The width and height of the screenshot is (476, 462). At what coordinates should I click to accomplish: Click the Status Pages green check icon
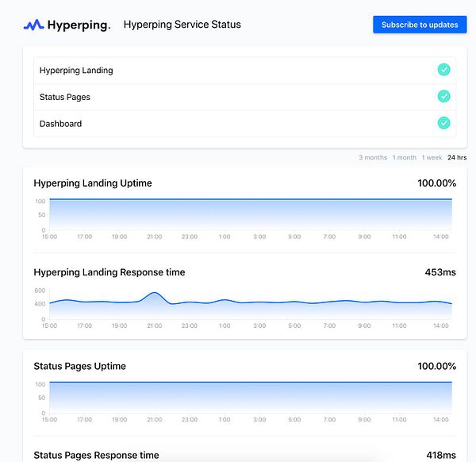pyautogui.click(x=443, y=96)
